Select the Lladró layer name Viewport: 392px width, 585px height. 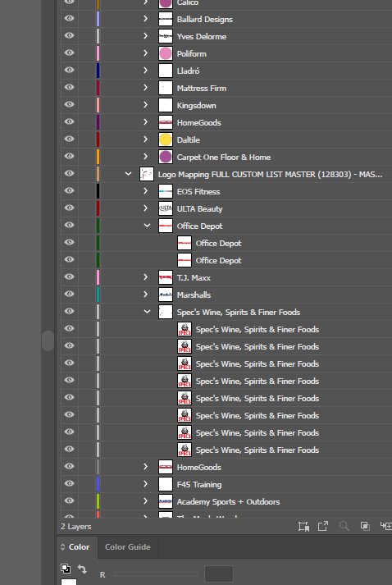(188, 71)
